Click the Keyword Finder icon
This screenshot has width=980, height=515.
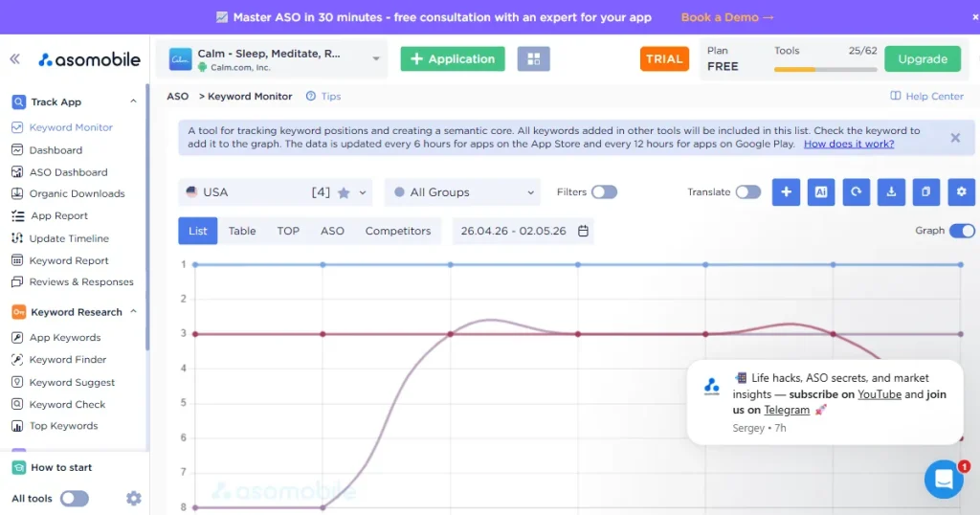(17, 359)
